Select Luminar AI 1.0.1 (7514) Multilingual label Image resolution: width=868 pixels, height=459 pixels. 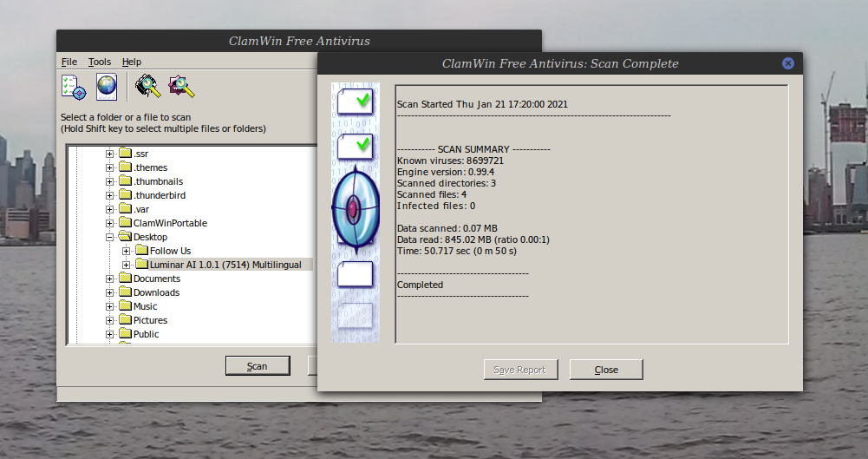(x=225, y=265)
